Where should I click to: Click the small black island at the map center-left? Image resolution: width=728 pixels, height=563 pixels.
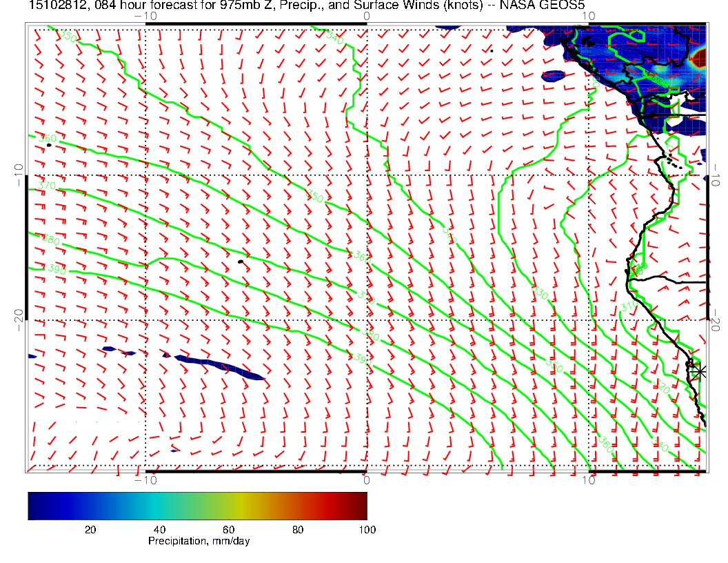[x=241, y=261]
